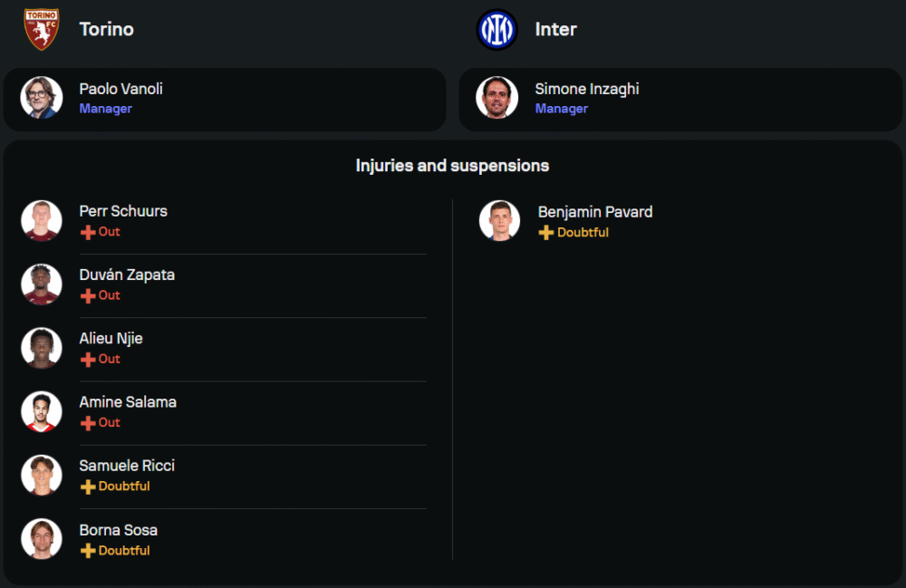Click yellow Doubtful cross icon for Benjamin Pavard
Viewport: 906px width, 588px height.
pyautogui.click(x=545, y=233)
